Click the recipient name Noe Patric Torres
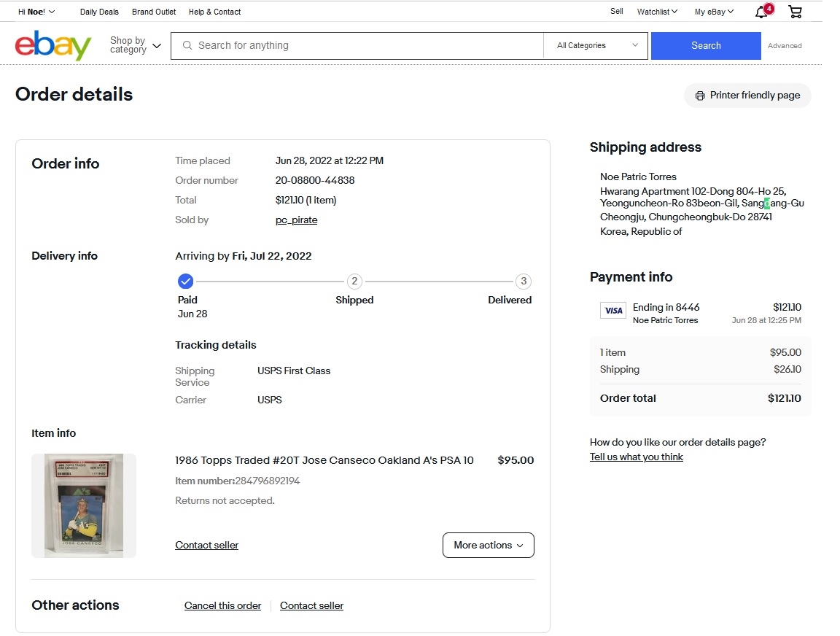The width and height of the screenshot is (840, 636). pos(638,177)
